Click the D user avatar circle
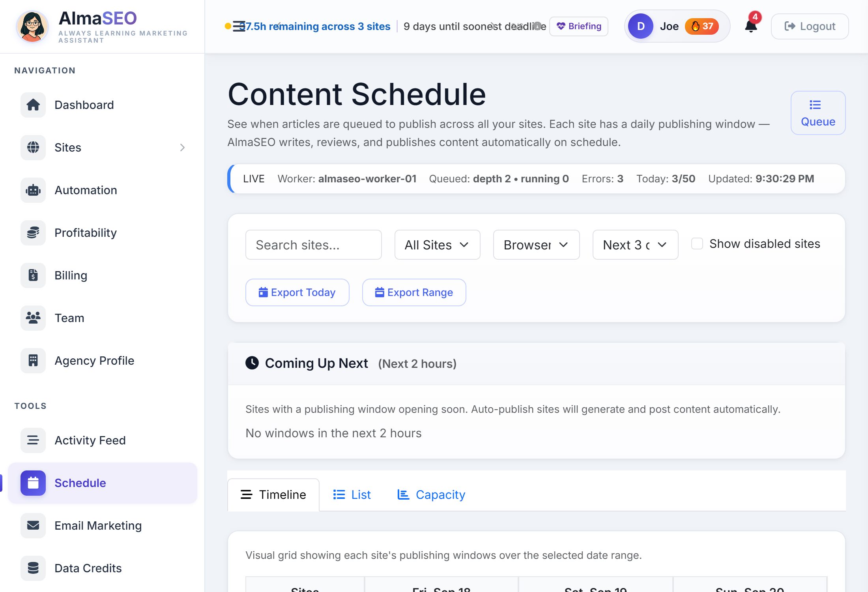The image size is (868, 592). [x=641, y=26]
